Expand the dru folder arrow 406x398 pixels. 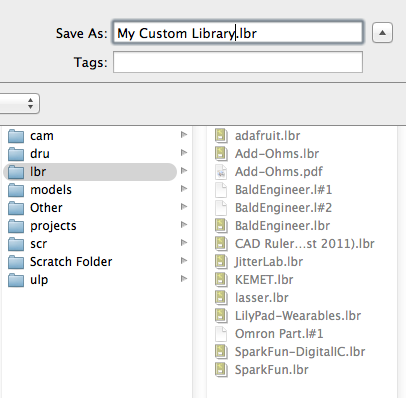[184, 153]
